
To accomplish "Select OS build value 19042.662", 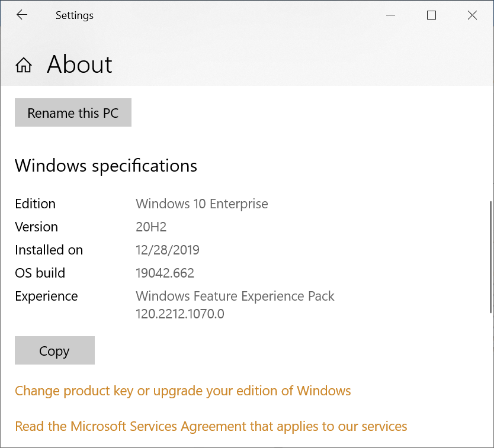I will pos(165,273).
